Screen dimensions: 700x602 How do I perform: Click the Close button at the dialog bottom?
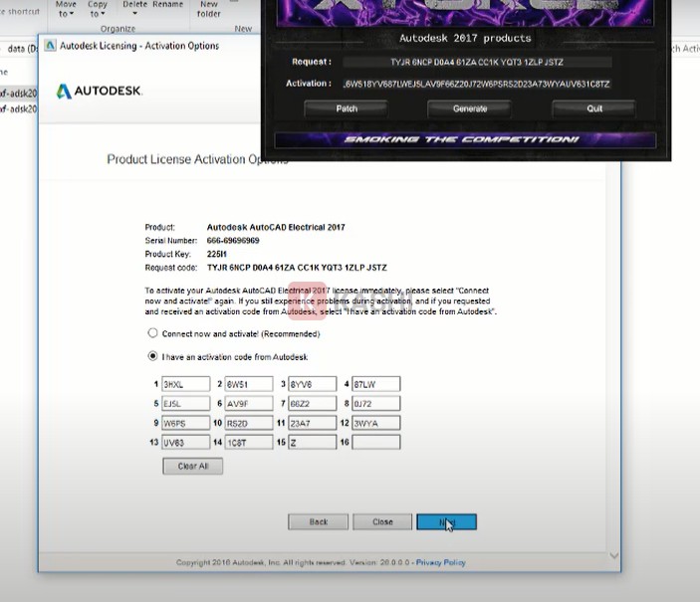pyautogui.click(x=382, y=521)
